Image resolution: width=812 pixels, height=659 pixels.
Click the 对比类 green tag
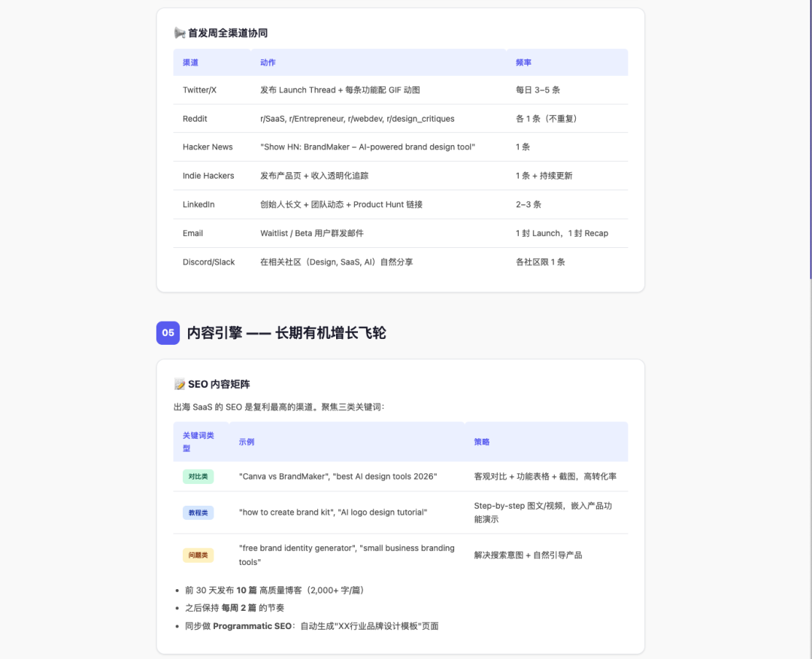coord(198,476)
